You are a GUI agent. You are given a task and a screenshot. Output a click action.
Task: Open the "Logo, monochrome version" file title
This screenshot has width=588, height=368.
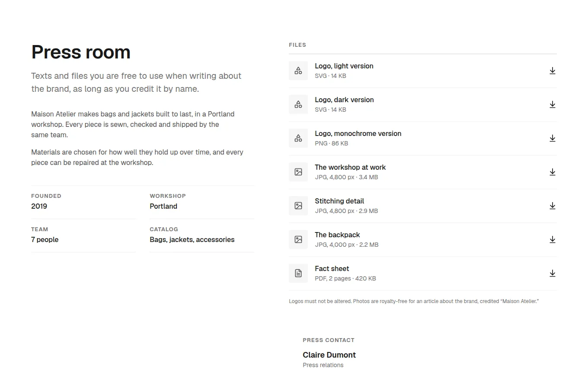coord(358,134)
